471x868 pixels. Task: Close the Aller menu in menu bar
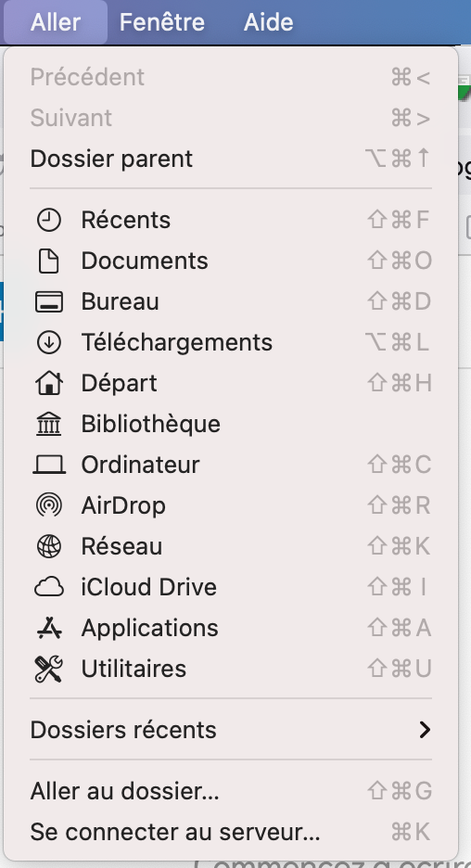[56, 22]
